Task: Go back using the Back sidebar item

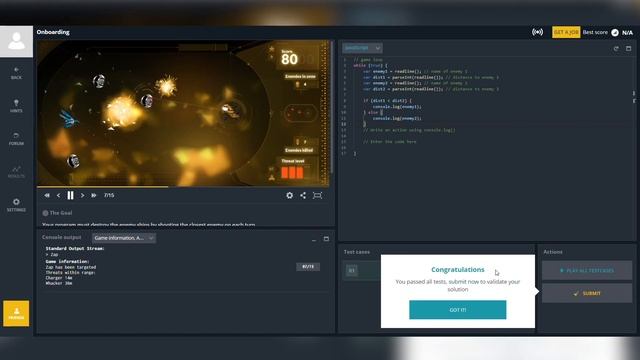Action: coord(16,73)
